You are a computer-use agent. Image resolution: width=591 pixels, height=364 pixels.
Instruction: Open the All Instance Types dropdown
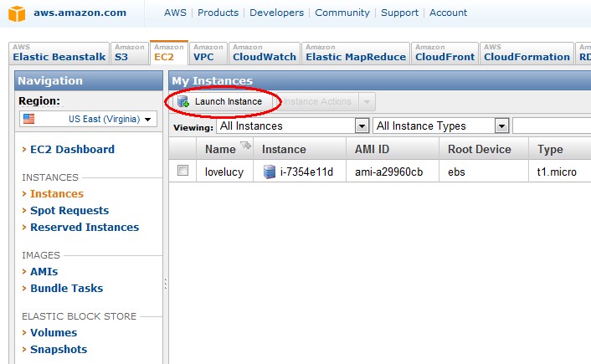pyautogui.click(x=440, y=126)
